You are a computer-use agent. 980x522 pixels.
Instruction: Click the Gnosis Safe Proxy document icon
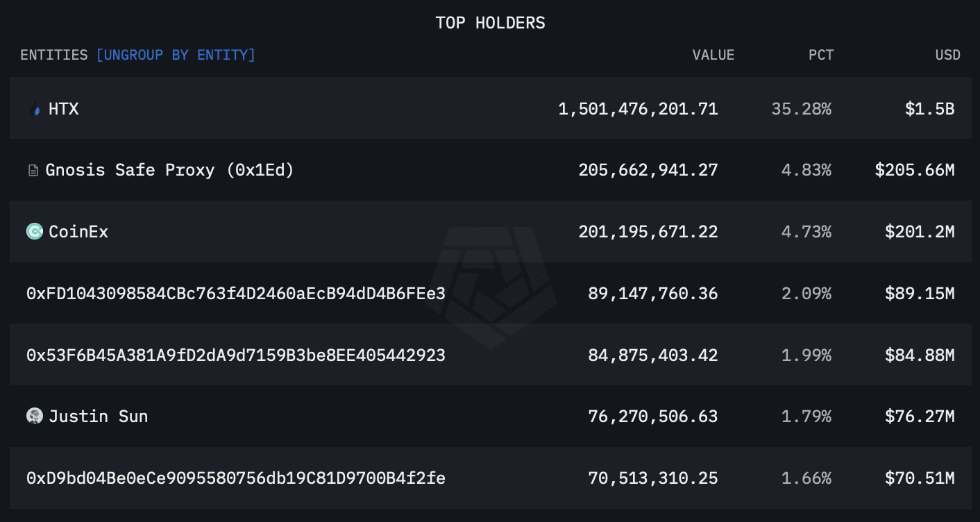33,171
